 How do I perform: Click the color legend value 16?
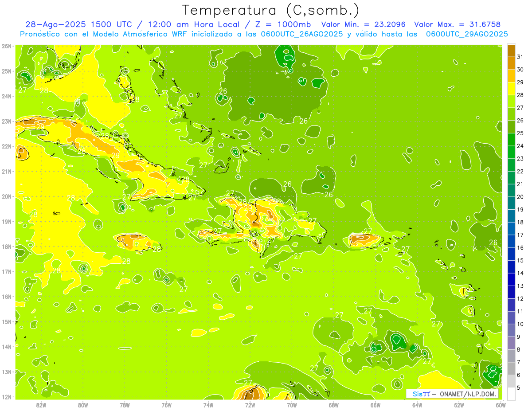pyautogui.click(x=520, y=247)
